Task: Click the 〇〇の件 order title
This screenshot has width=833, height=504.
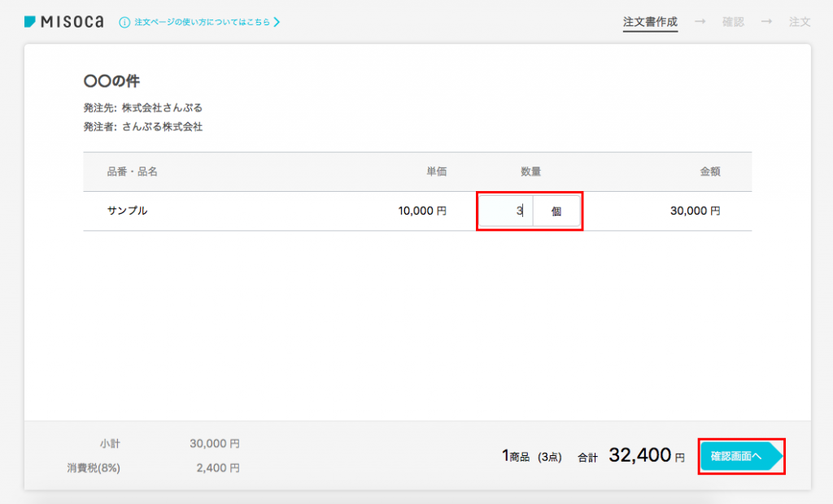Action: point(112,80)
